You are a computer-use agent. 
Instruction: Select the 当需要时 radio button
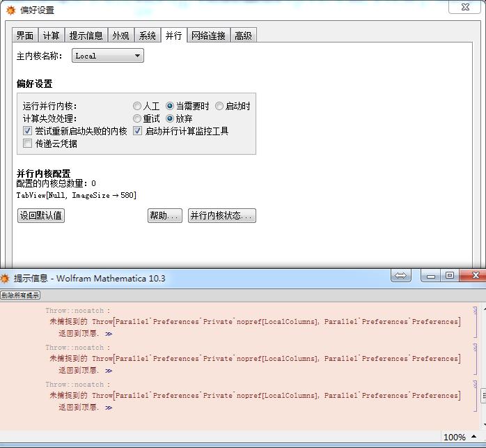click(x=169, y=106)
